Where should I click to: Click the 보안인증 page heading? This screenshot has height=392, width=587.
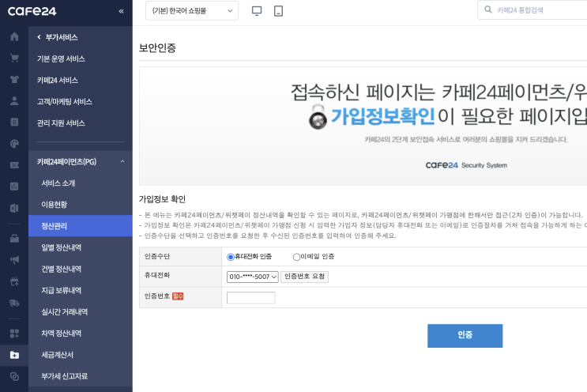pos(157,48)
